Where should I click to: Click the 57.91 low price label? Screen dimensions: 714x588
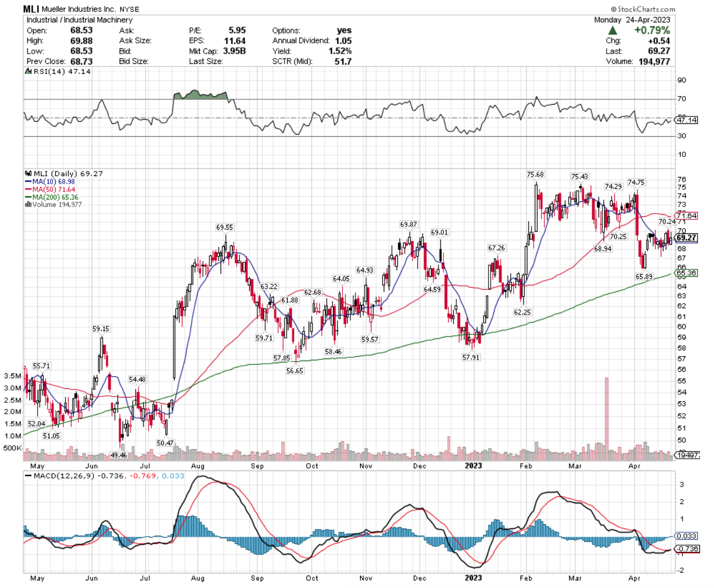pyautogui.click(x=471, y=357)
